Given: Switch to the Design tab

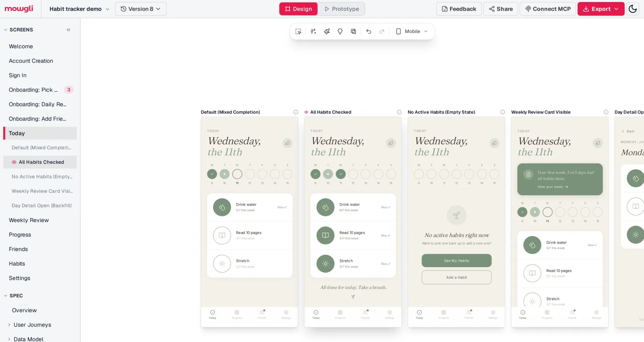Looking at the screenshot, I should (x=299, y=9).
